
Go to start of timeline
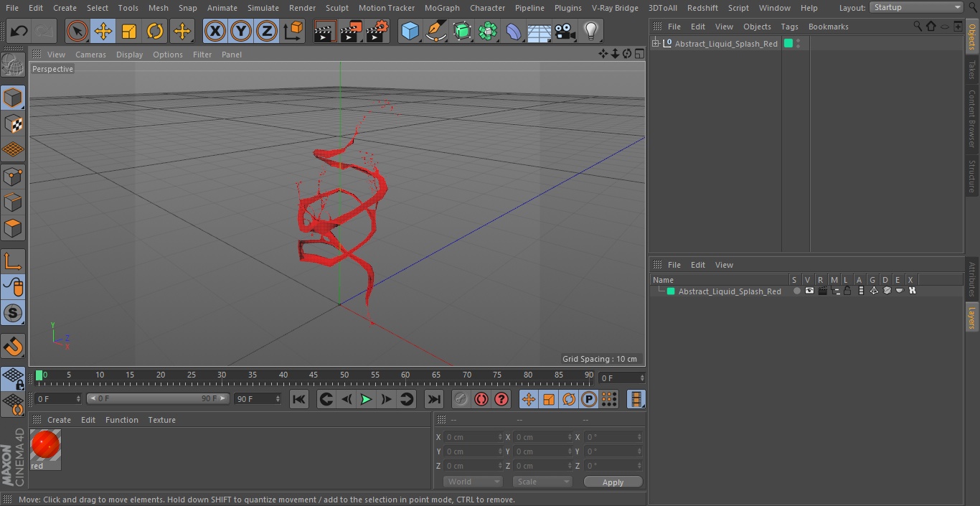click(299, 399)
